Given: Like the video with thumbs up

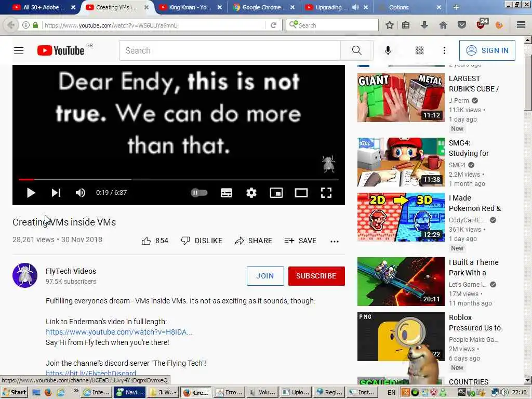Looking at the screenshot, I should (155, 241).
